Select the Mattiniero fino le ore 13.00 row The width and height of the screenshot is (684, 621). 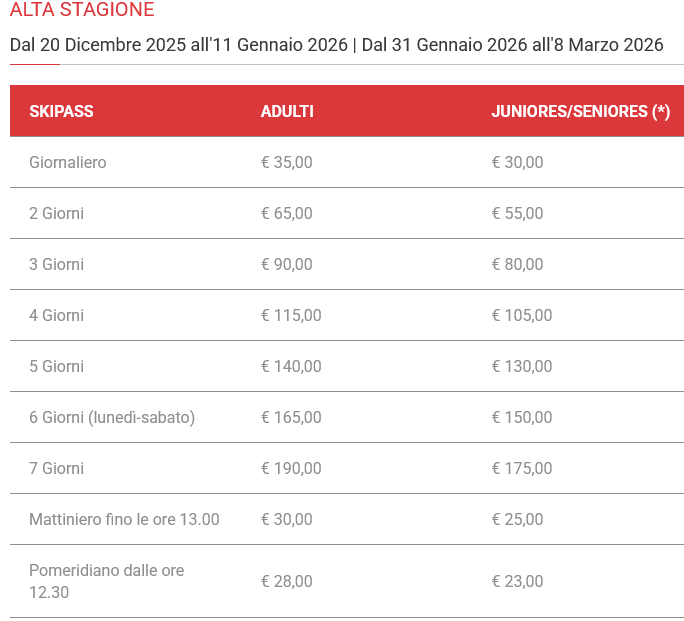(x=124, y=519)
